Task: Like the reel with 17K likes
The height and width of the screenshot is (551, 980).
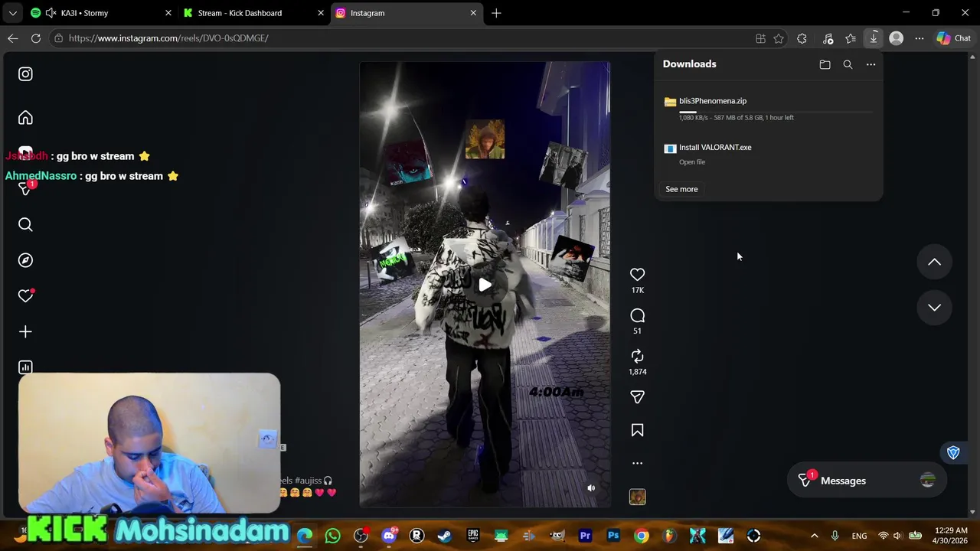Action: 637,275
